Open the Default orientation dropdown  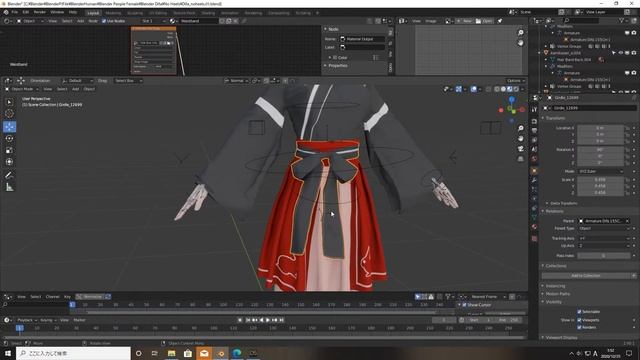point(77,81)
